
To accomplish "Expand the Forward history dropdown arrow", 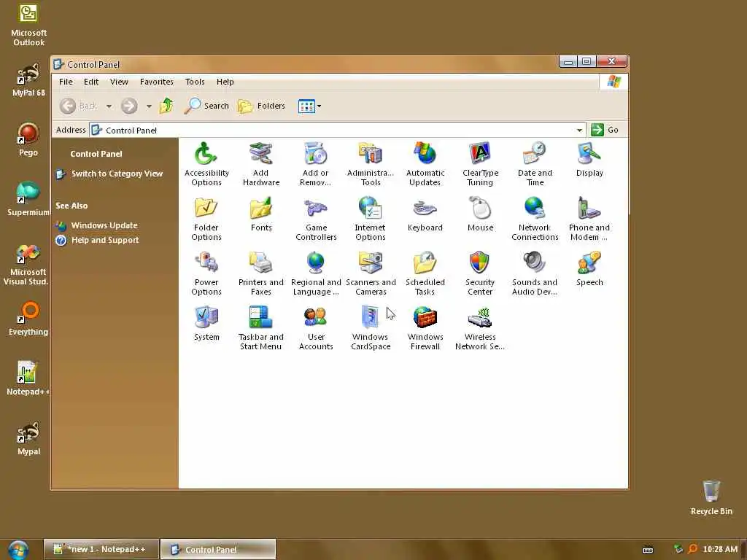I will [149, 106].
